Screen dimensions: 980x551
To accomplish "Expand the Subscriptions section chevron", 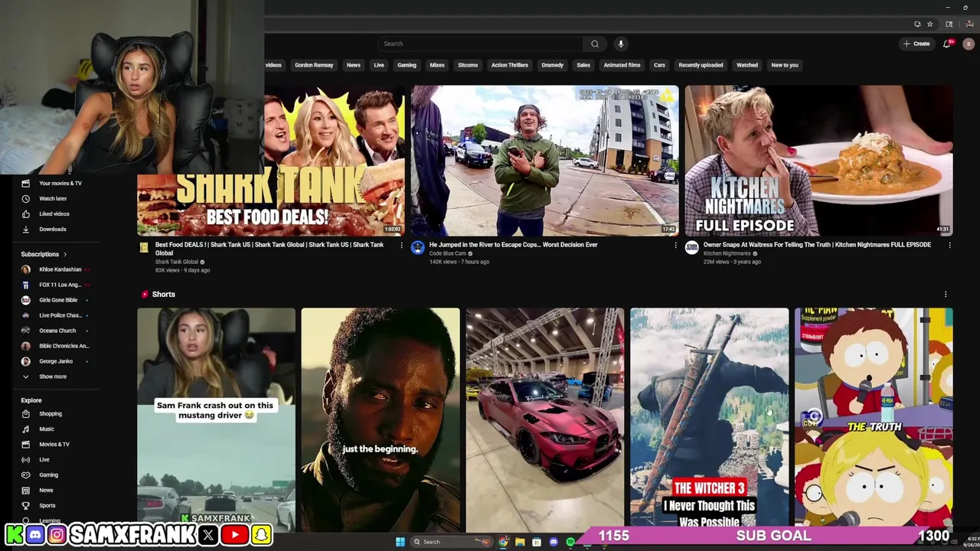I will 65,254.
